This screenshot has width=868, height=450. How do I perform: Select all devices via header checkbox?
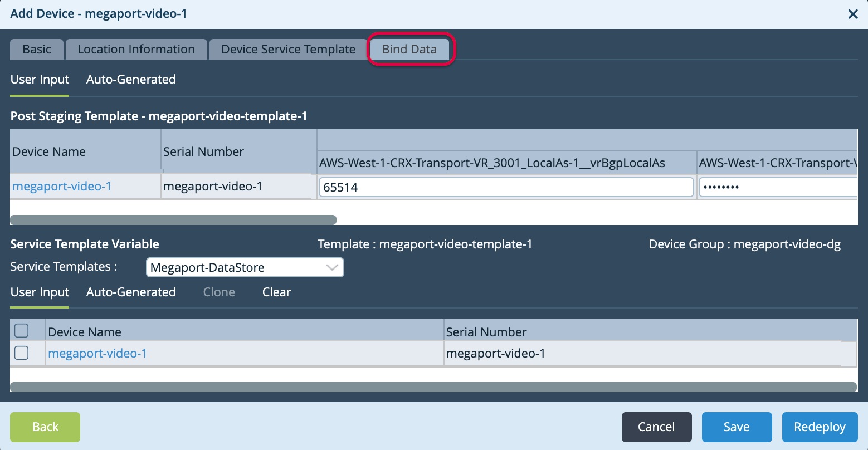click(21, 330)
